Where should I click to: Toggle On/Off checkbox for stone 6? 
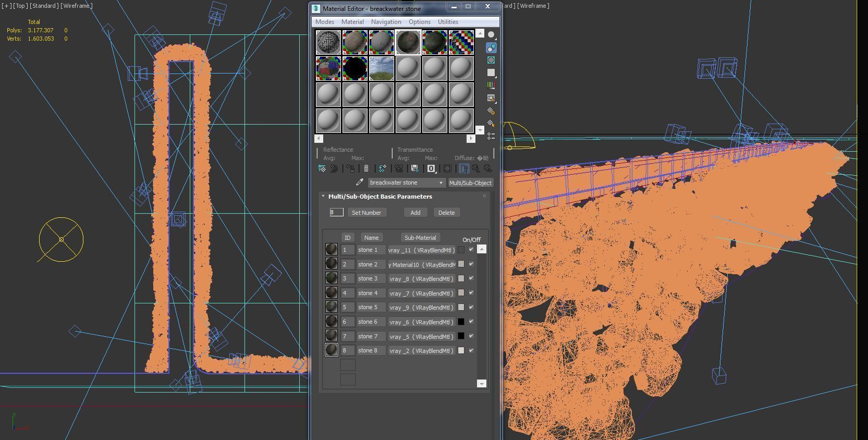(471, 322)
